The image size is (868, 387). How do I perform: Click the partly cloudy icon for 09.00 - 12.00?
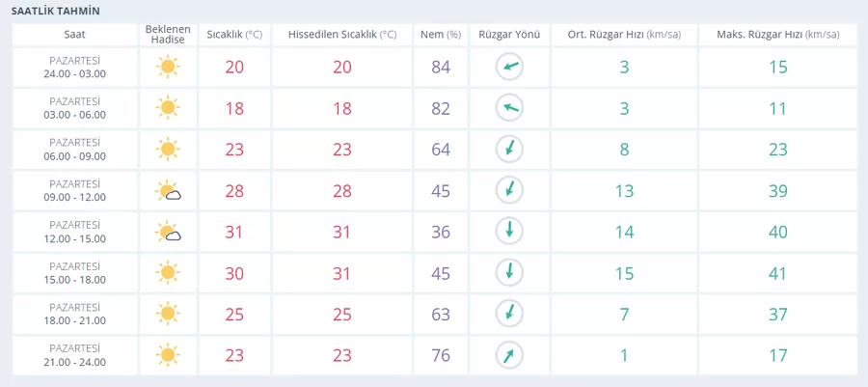(x=169, y=191)
